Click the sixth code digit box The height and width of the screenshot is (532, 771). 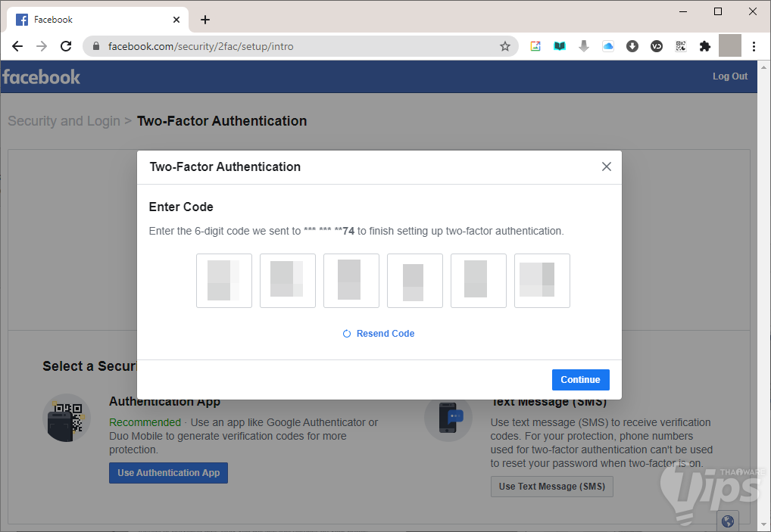(542, 281)
